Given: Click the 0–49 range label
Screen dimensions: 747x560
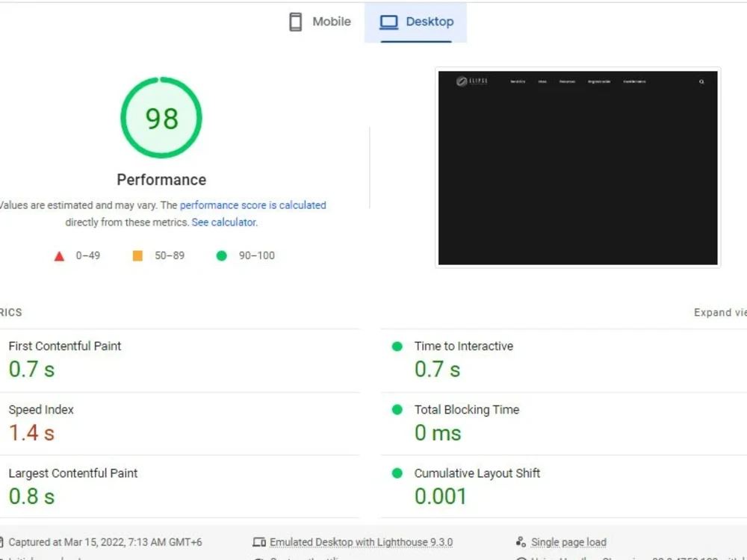Looking at the screenshot, I should [88, 255].
